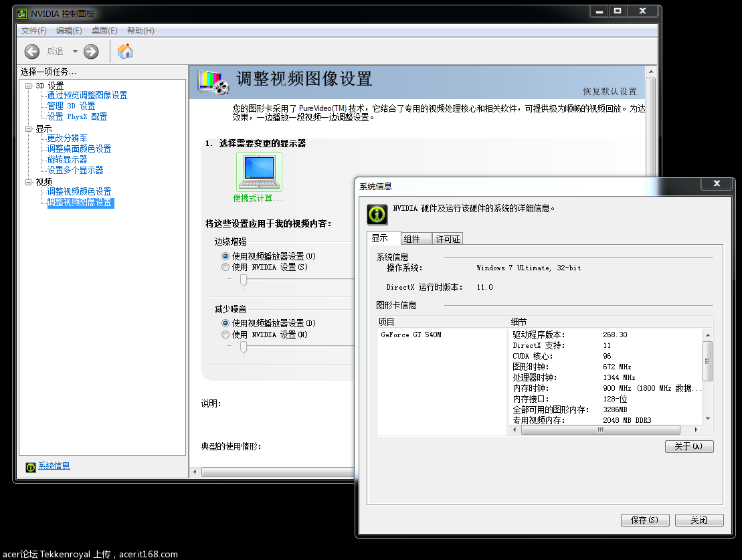Select GeForce GT 540M in the list
This screenshot has width=742, height=560.
411,335
